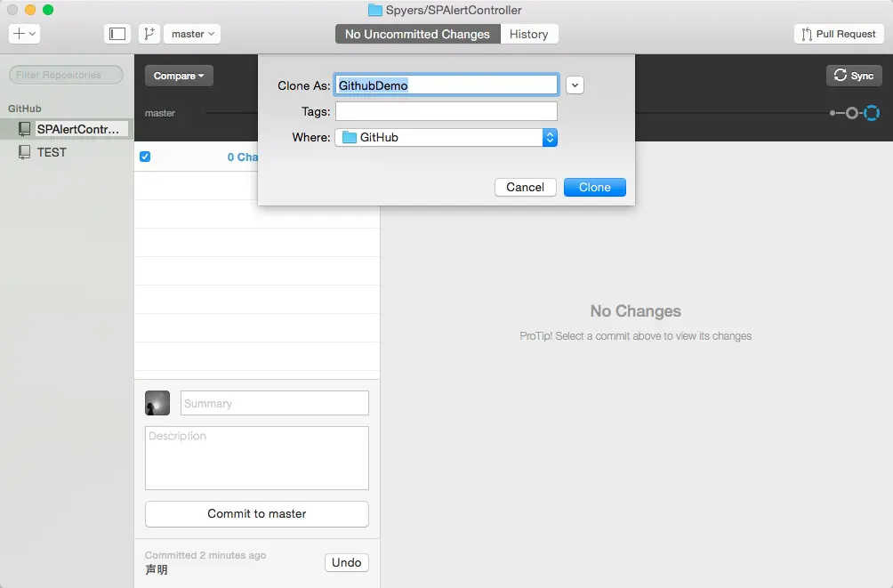Click the user avatar thumbnail
Screen dimensions: 893x588
coord(157,403)
